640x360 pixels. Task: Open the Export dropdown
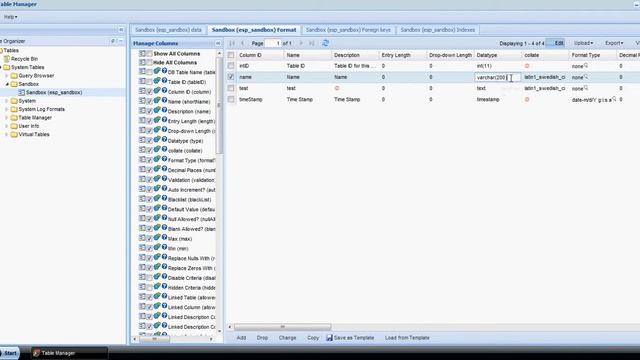coord(614,43)
